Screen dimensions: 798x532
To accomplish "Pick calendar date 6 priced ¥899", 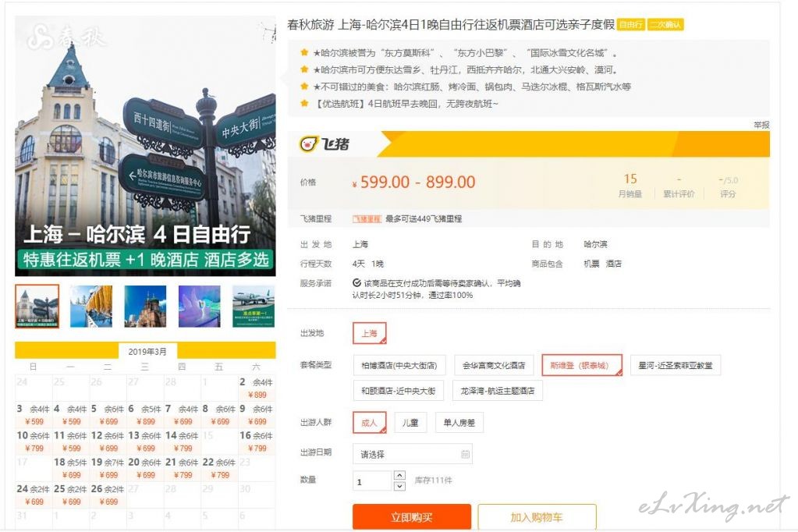I will (x=145, y=415).
